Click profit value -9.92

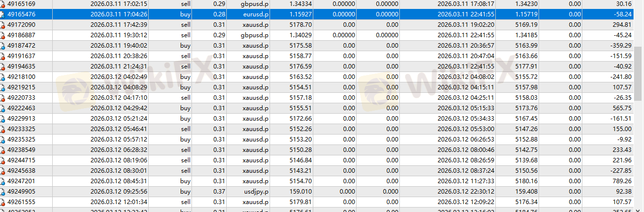click(x=624, y=140)
